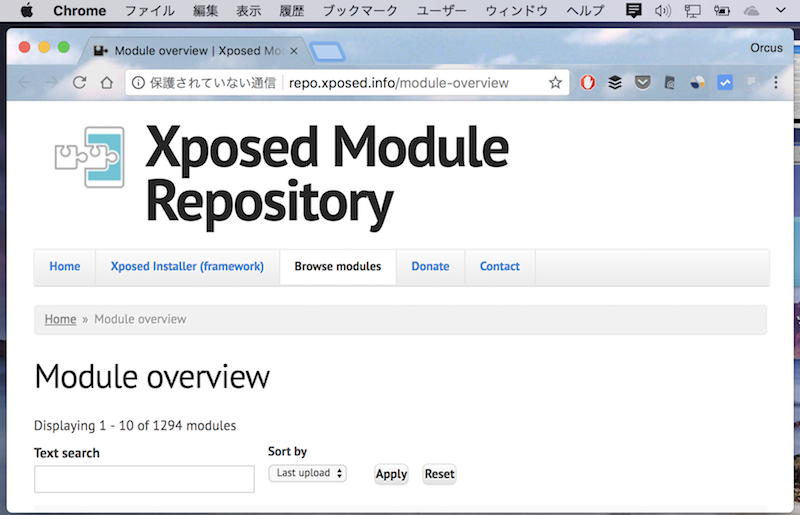
Task: Open Xposed Installer (framework) page
Action: (x=187, y=266)
